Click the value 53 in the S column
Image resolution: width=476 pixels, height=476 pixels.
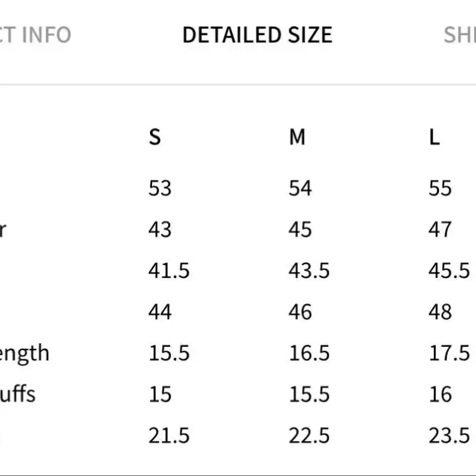tap(160, 188)
